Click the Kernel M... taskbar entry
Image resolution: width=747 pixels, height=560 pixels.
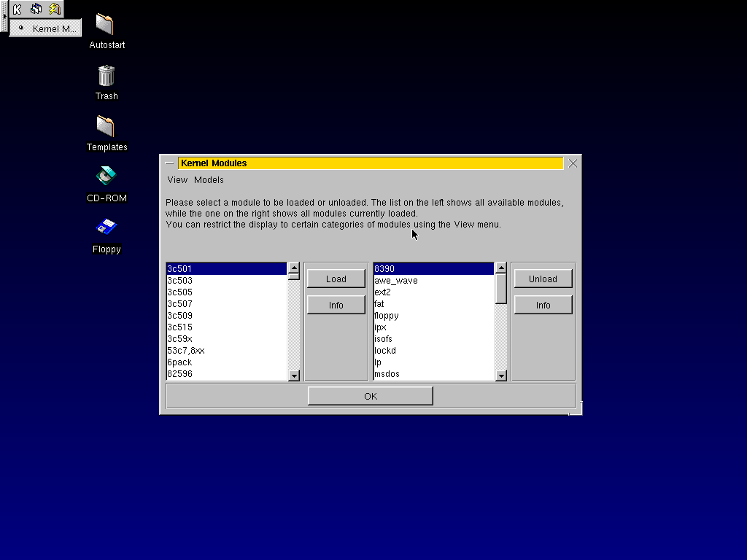45,28
